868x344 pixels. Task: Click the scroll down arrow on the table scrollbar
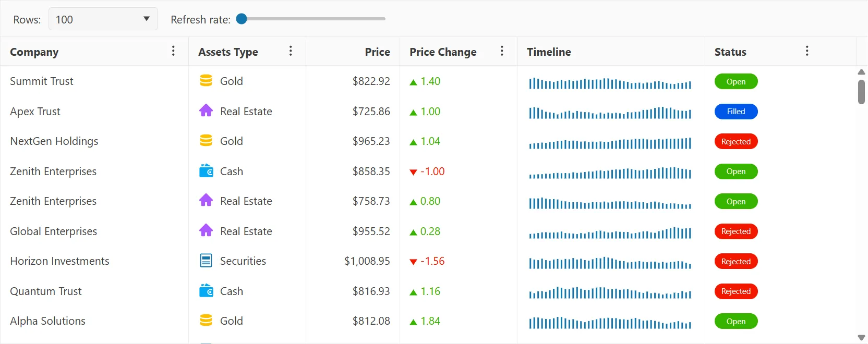point(861,338)
